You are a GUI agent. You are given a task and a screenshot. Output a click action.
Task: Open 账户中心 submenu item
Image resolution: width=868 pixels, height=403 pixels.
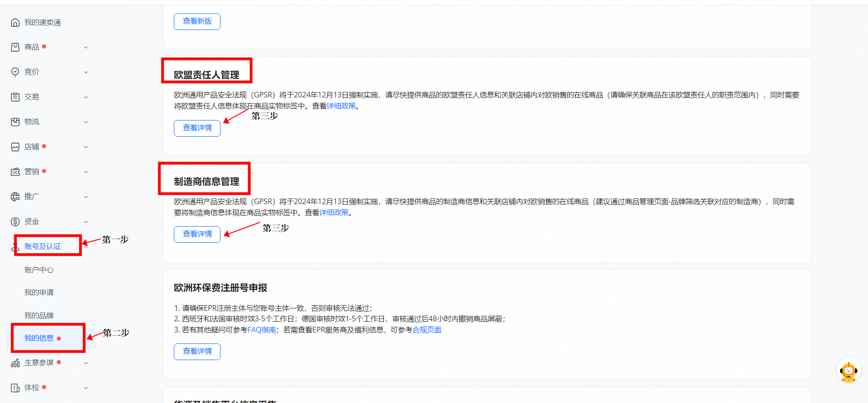click(x=39, y=270)
